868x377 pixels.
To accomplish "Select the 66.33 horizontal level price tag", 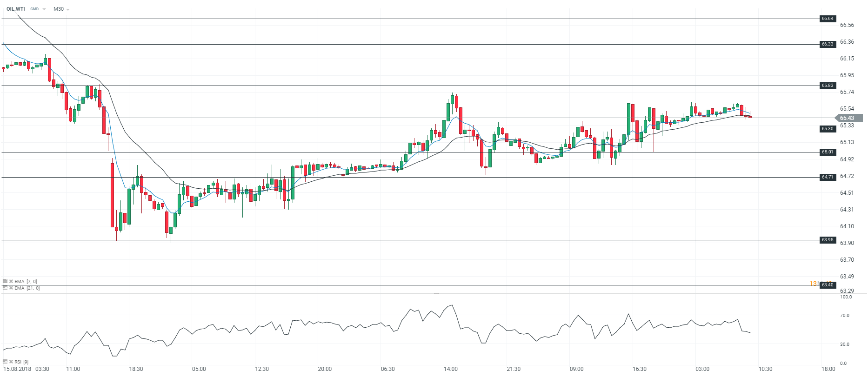I will pos(828,44).
